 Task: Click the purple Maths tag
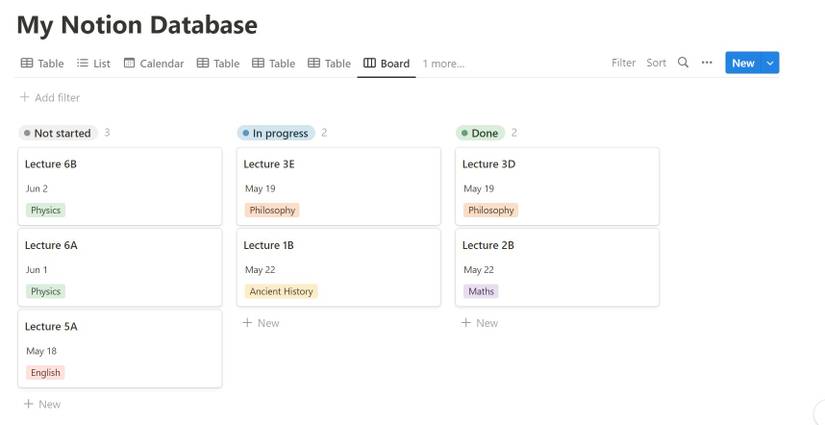click(x=480, y=291)
